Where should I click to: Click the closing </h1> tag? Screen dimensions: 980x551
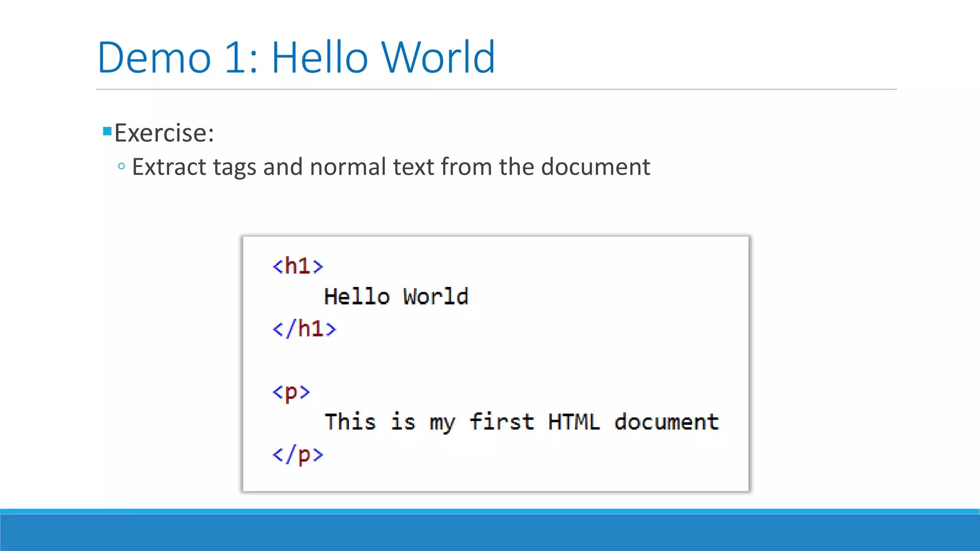pyautogui.click(x=304, y=329)
